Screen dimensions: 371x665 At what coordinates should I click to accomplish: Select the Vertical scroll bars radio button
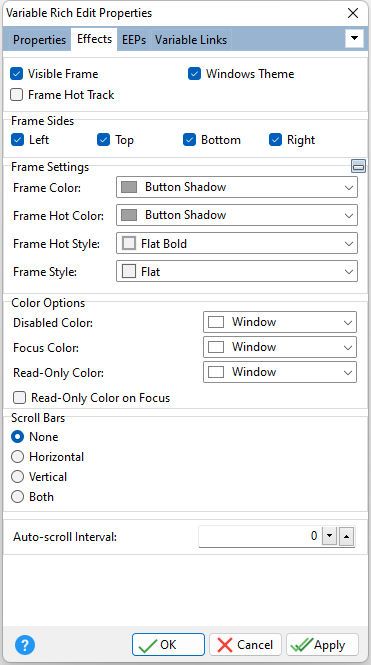(x=17, y=477)
